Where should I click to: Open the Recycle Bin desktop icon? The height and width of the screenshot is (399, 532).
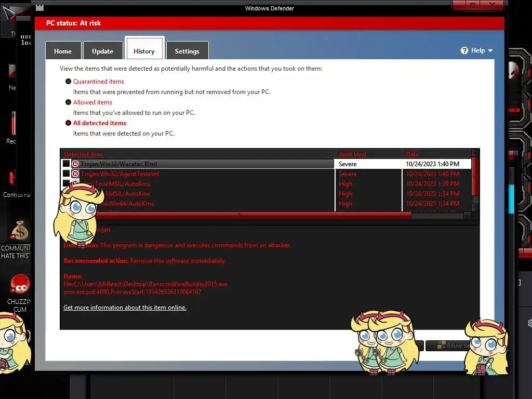[13, 124]
